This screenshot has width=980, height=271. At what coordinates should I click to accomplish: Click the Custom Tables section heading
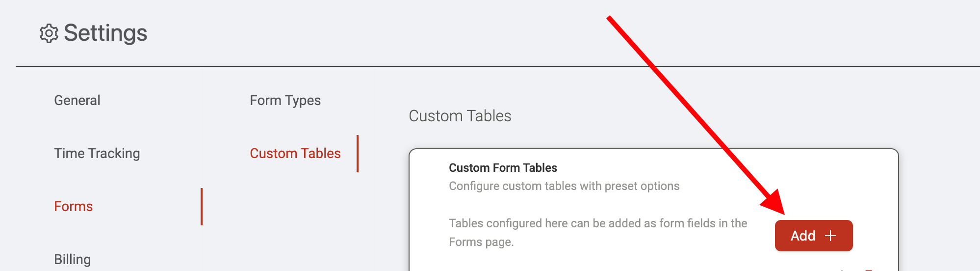pos(460,116)
